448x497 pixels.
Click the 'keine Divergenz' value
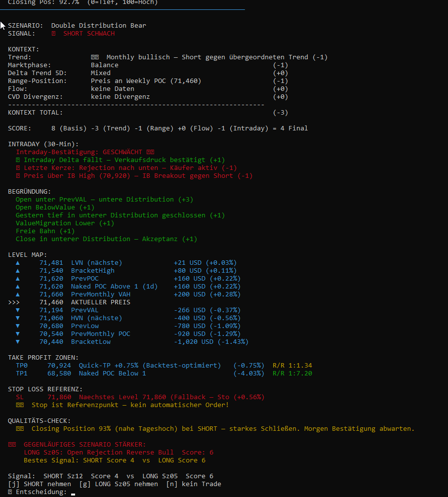(121, 97)
